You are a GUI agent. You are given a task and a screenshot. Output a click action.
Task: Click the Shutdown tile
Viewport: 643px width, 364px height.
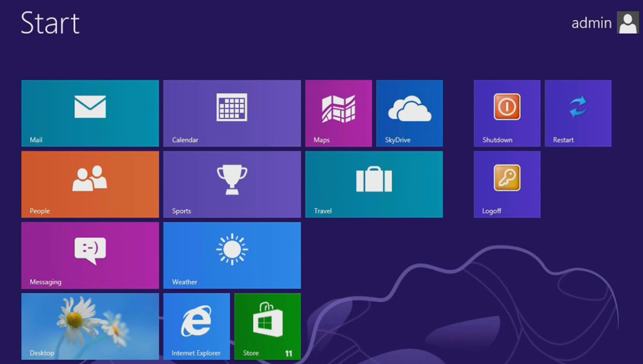(x=507, y=113)
